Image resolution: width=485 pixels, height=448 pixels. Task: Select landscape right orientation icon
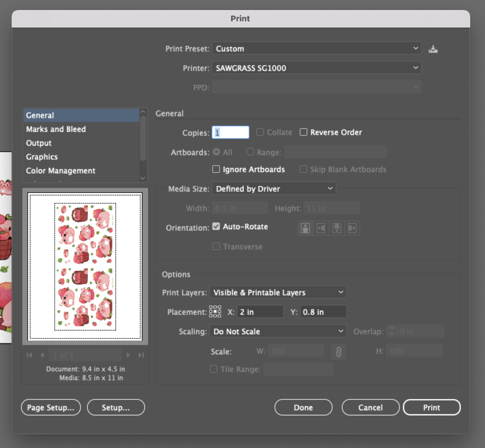(352, 228)
